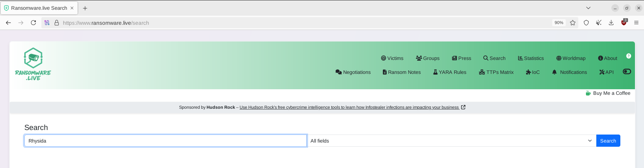The width and height of the screenshot is (644, 168).
Task: Click the Ransomware.live logo
Action: [x=33, y=64]
